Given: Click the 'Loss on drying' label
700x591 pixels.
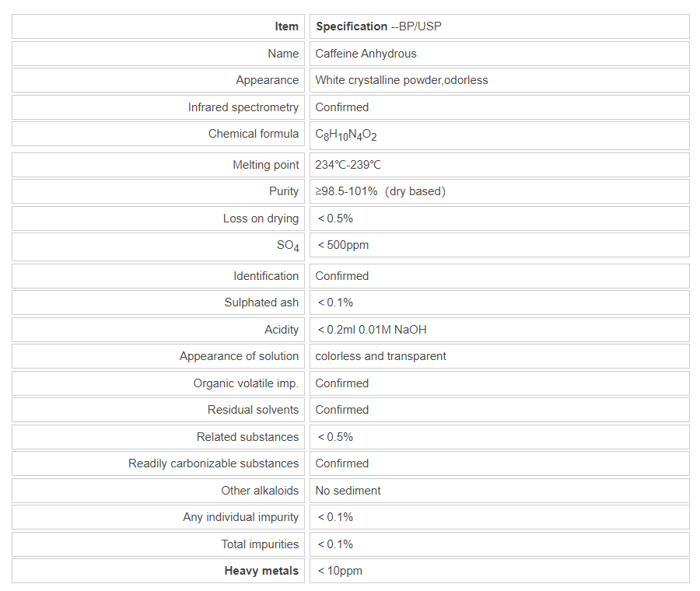Looking at the screenshot, I should (261, 219).
